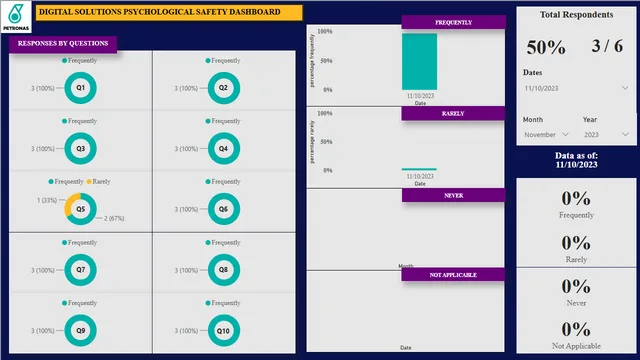This screenshot has height=360, width=640.
Task: Click the Q5 donut chart center
Action: click(x=80, y=209)
